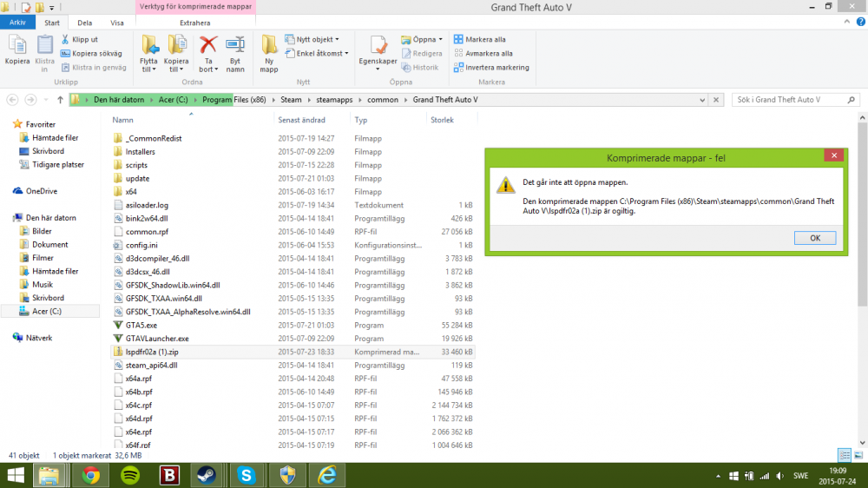Click Klistra in genväg

click(x=94, y=67)
